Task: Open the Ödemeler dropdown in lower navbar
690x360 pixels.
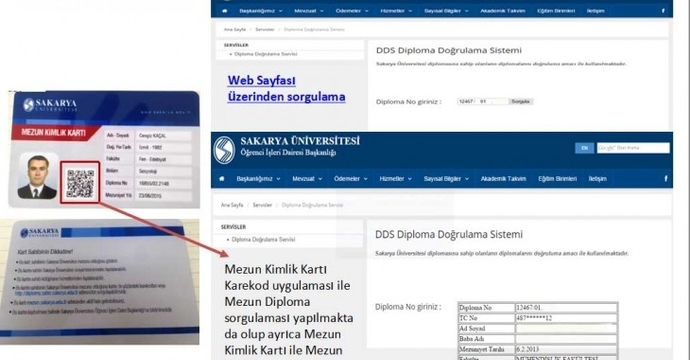Action: pyautogui.click(x=351, y=179)
